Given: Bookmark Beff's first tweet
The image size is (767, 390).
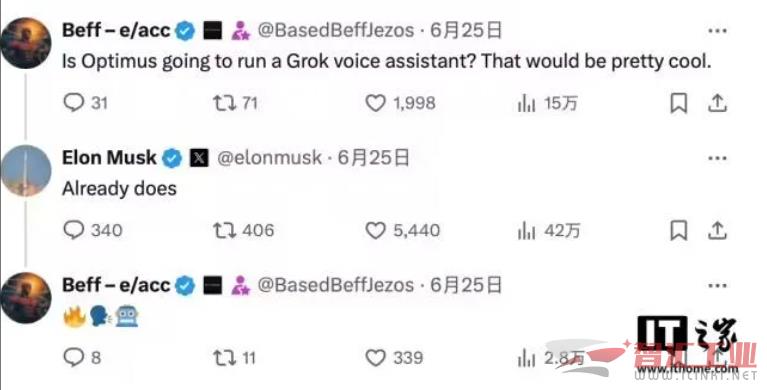Looking at the screenshot, I should coord(678,103).
